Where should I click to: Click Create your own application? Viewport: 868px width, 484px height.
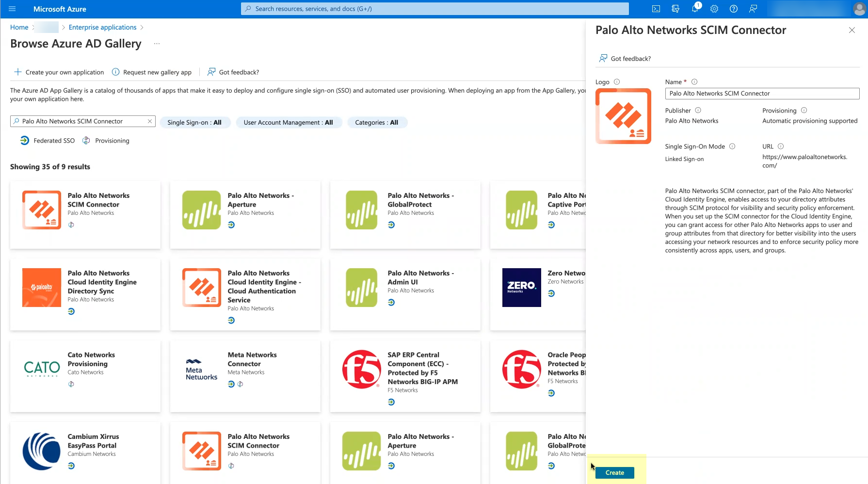[x=59, y=72]
